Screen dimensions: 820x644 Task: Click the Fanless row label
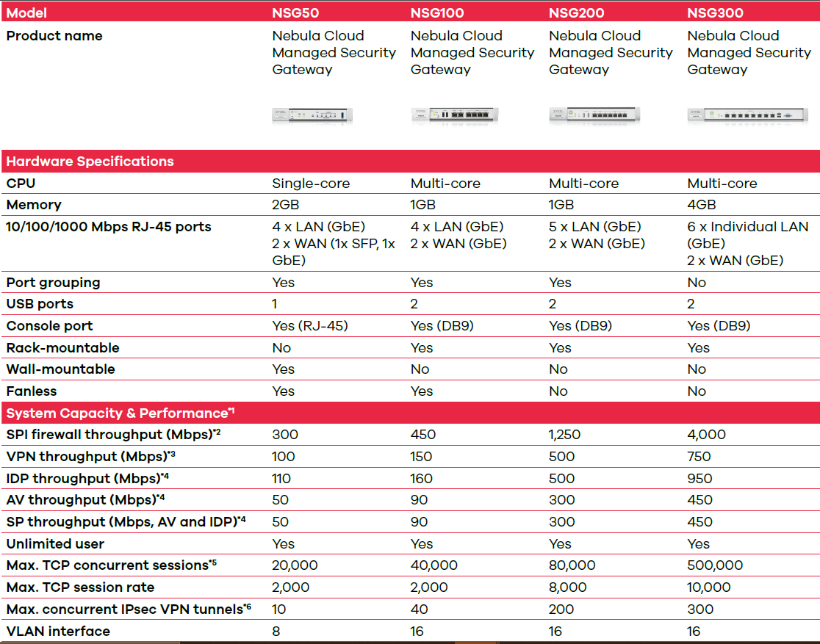32,391
